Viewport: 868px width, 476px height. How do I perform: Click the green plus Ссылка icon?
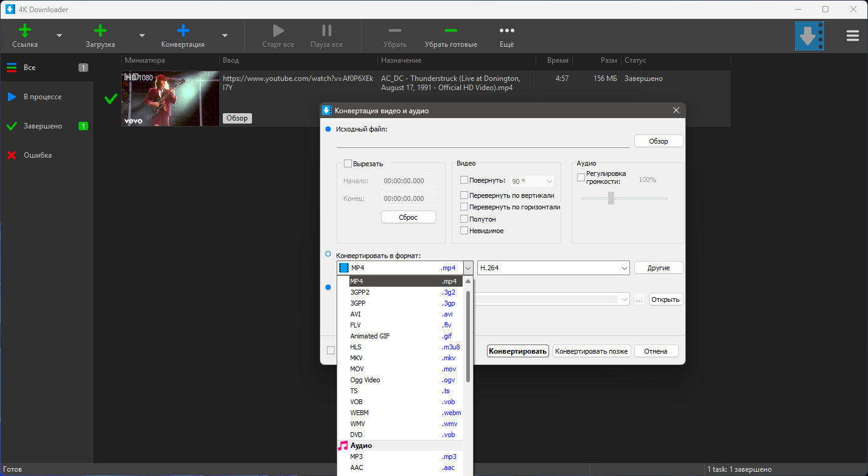[x=25, y=30]
